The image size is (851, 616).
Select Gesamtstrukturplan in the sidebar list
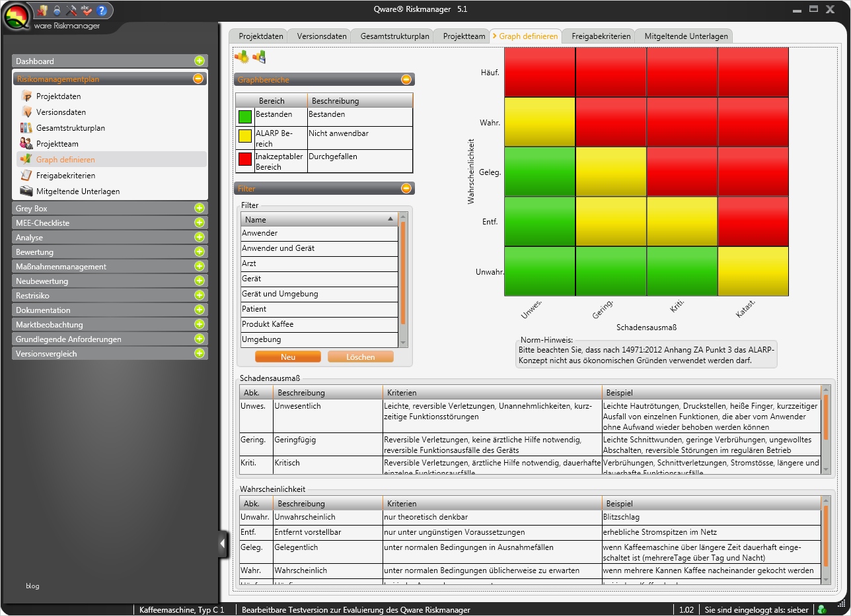click(112, 128)
